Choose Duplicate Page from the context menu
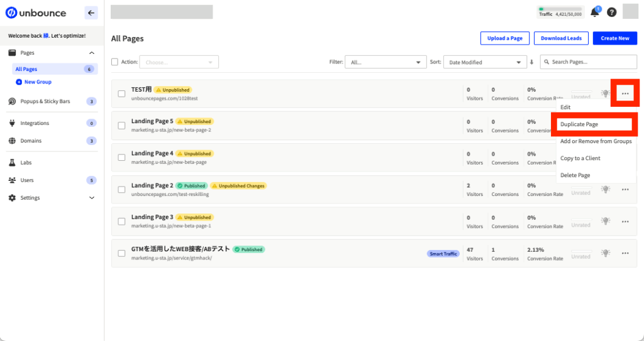This screenshot has height=341, width=644. pyautogui.click(x=594, y=124)
